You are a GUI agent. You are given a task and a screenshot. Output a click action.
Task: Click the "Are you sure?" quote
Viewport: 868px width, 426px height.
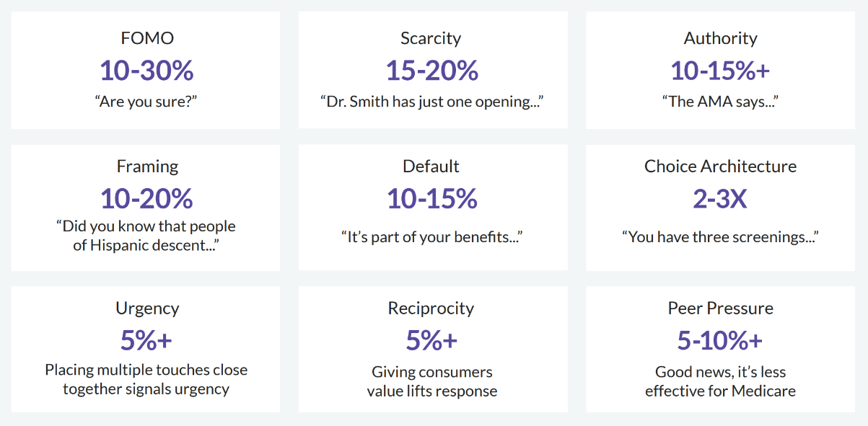146,102
